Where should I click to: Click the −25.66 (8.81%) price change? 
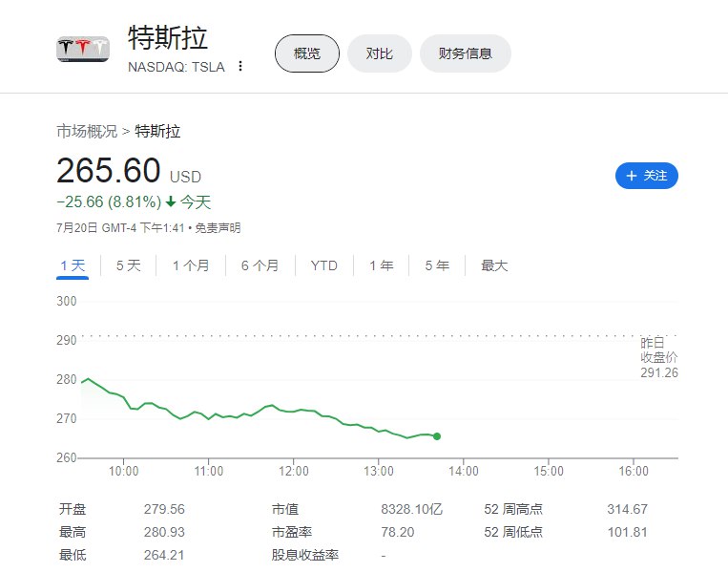(109, 201)
